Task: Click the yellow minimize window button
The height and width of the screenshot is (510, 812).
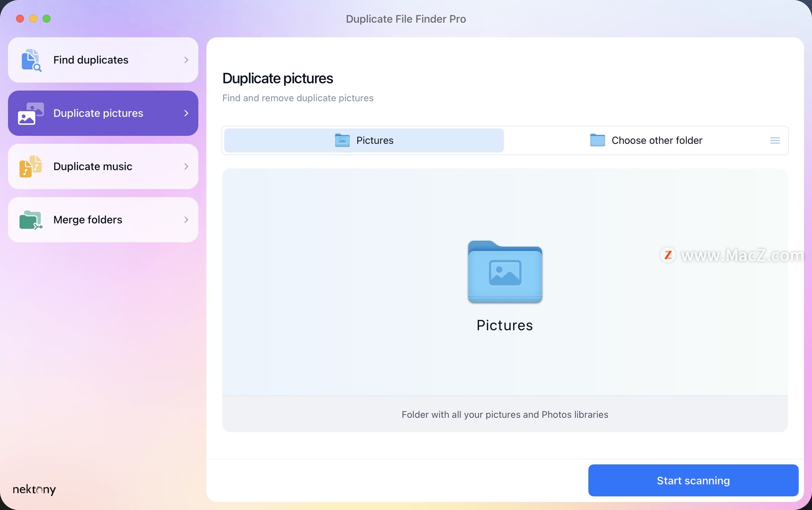Action: tap(33, 19)
